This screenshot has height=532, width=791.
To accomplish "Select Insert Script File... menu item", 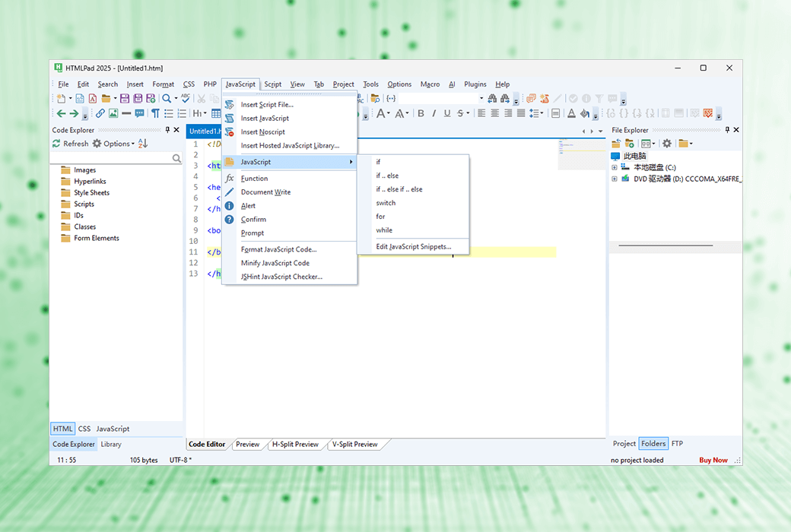I will 290,104.
